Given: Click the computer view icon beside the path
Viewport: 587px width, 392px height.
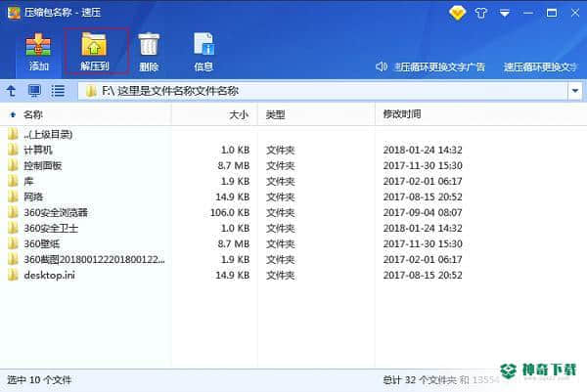Looking at the screenshot, I should 34,91.
